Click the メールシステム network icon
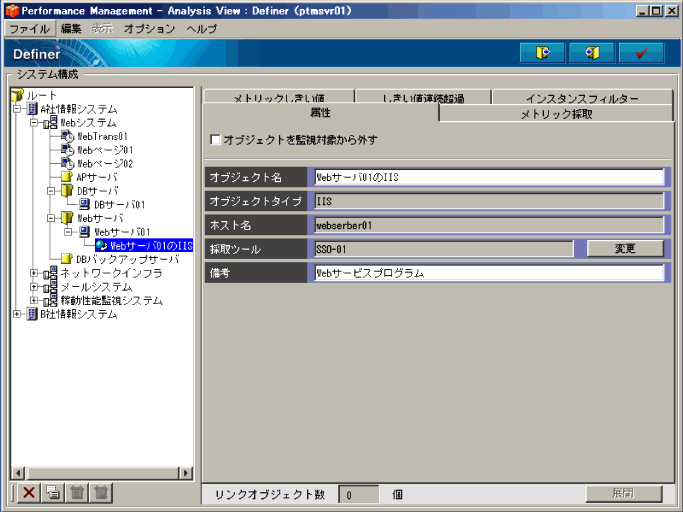683x512 pixels. pos(50,287)
